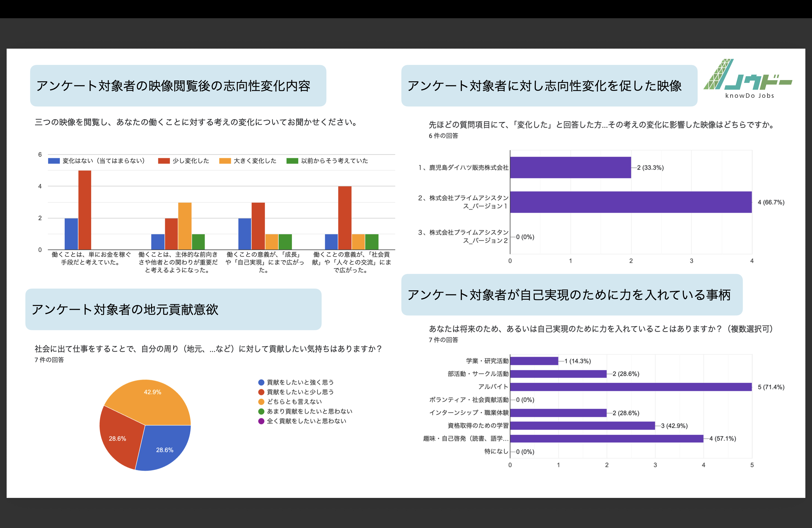Click the 4 (66.7%) purple bar
The width and height of the screenshot is (812, 528).
[x=631, y=202]
